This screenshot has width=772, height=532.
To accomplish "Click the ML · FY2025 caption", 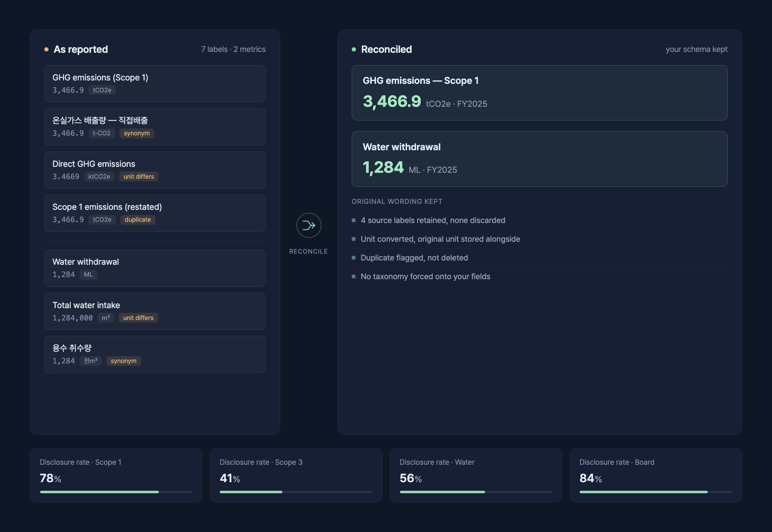I will (x=433, y=170).
